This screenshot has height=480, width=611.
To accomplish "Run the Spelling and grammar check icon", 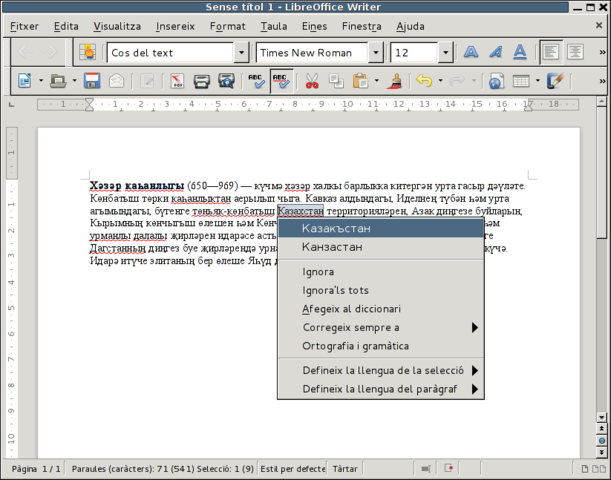I will click(x=256, y=81).
